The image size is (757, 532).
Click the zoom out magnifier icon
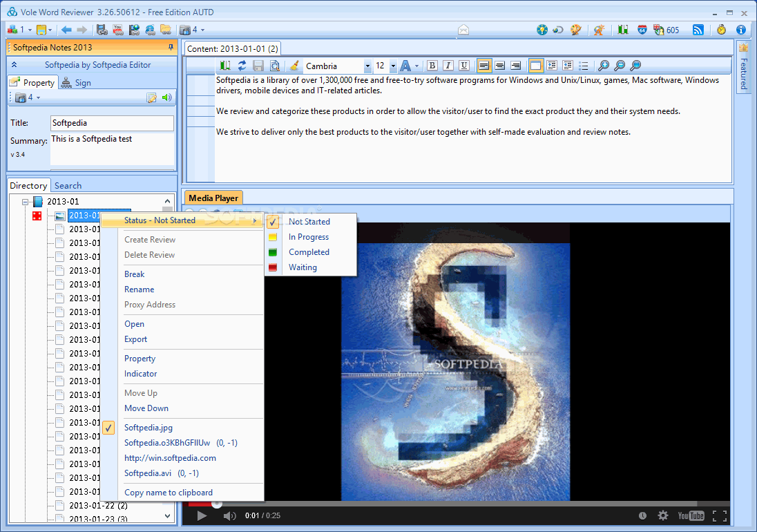click(620, 66)
